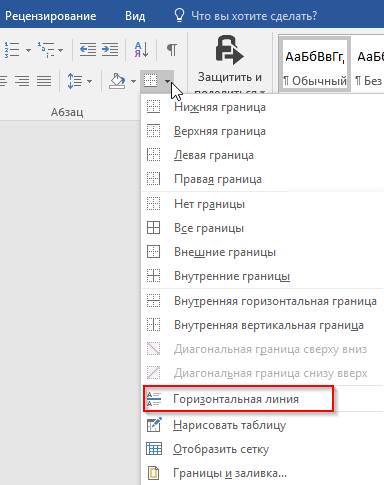Toggle paragraph marks display
384x485 pixels.
click(172, 50)
